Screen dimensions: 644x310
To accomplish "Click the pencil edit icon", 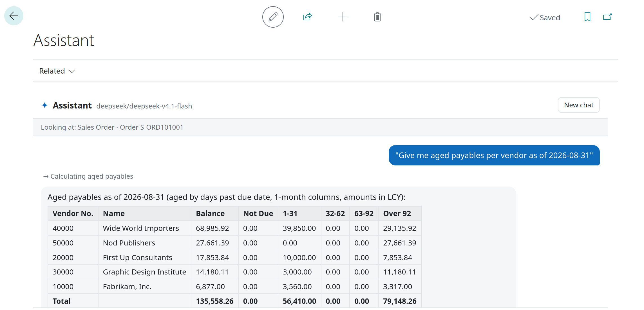I will (x=273, y=17).
